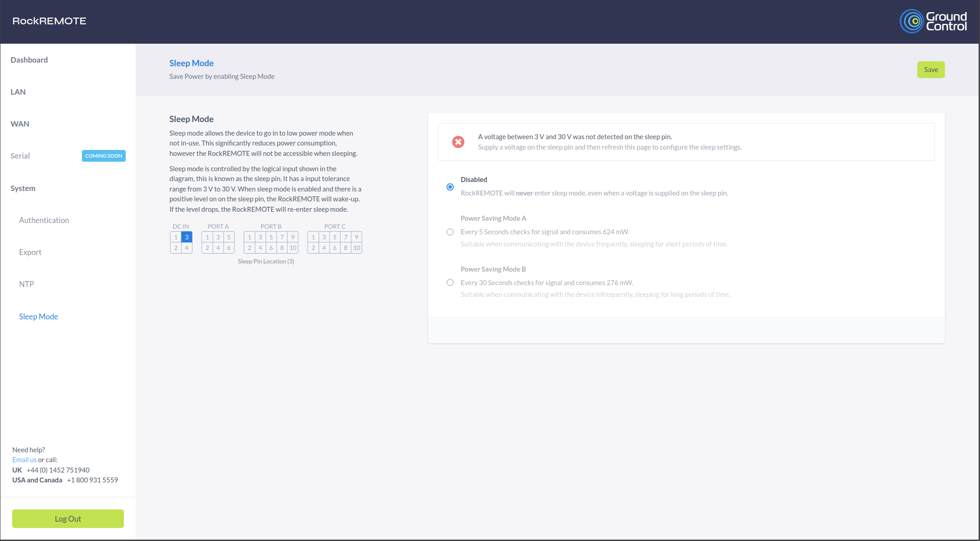Click the Ground Control logo icon
Screen dimensions: 980x541
pos(929,20)
